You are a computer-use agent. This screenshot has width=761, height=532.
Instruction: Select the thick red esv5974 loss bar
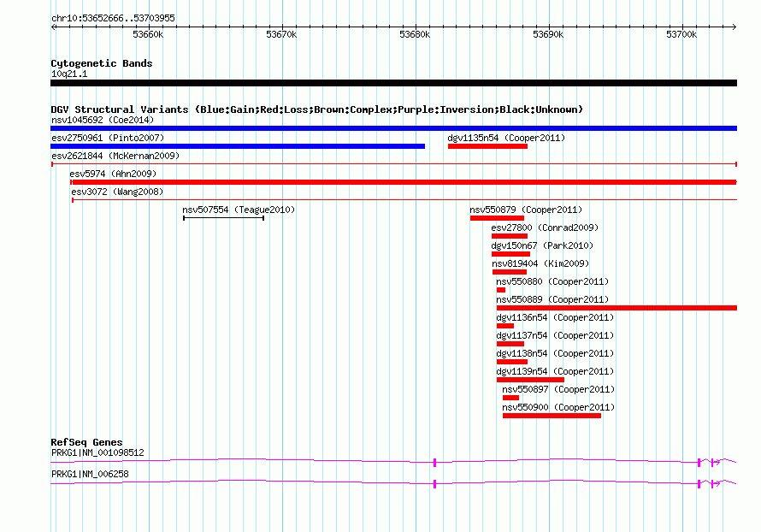404,182
